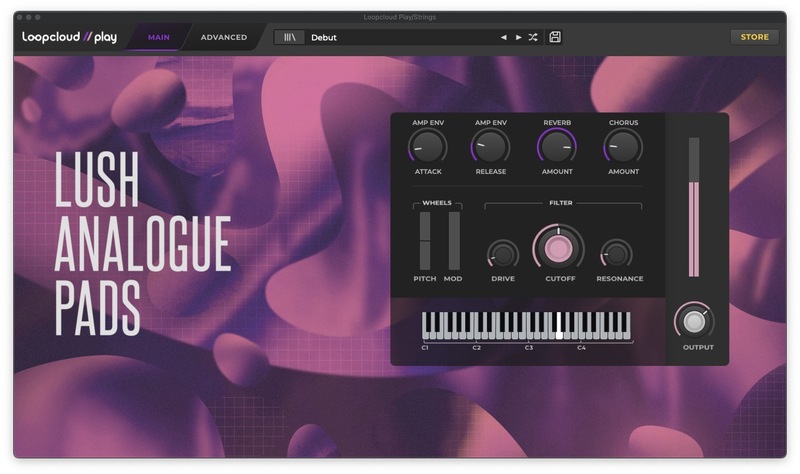The image size is (800, 474).
Task: Expand the Debut preset name selector
Action: tap(400, 37)
